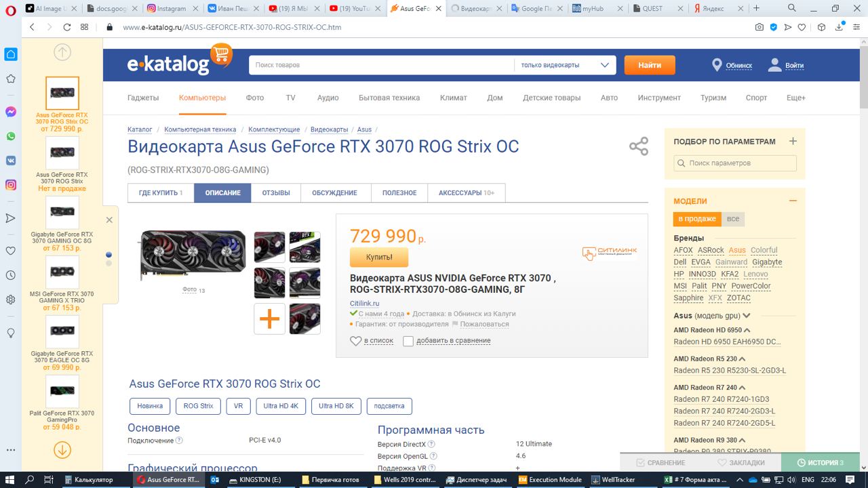Click the Видеокарты breadcrumb link

329,129
